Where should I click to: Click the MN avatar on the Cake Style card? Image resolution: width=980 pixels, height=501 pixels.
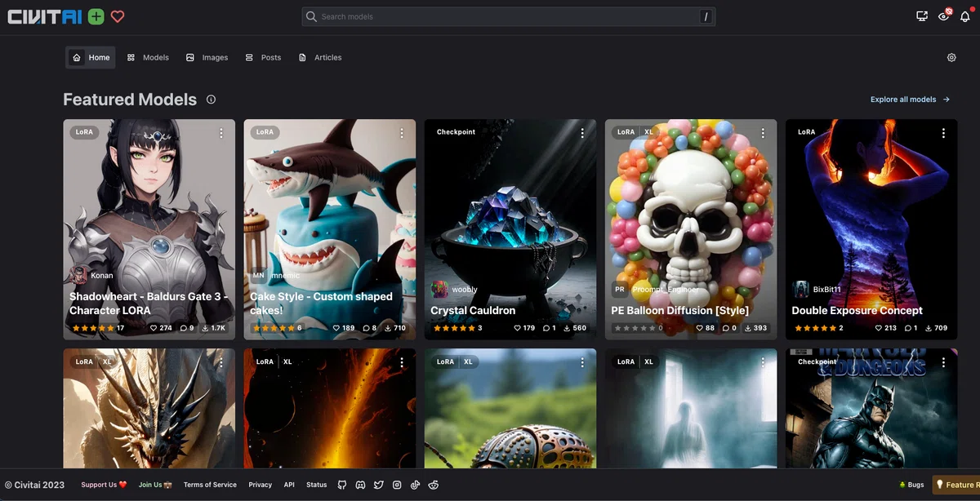[258, 275]
